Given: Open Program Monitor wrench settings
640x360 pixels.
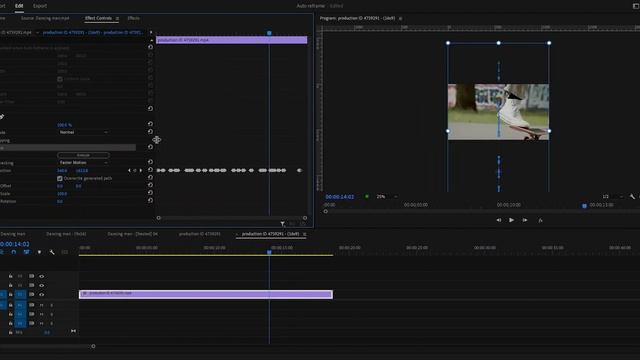Looking at the screenshot, I should (x=632, y=197).
